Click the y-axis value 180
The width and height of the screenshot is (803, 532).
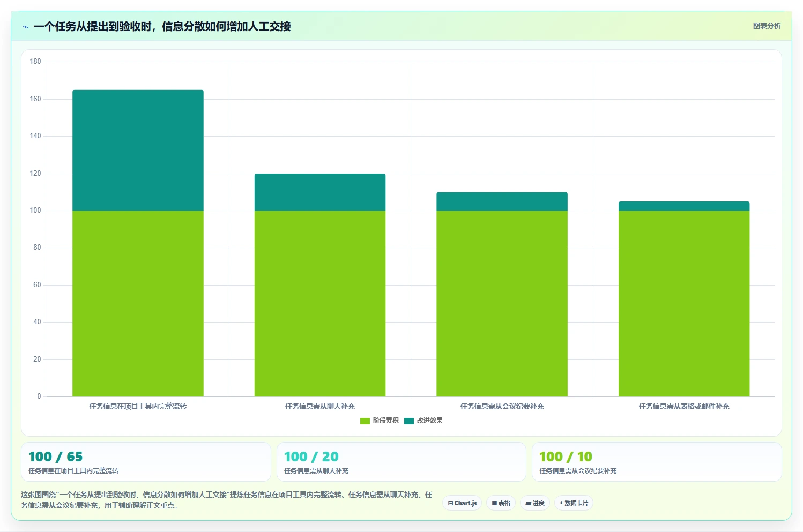click(35, 62)
